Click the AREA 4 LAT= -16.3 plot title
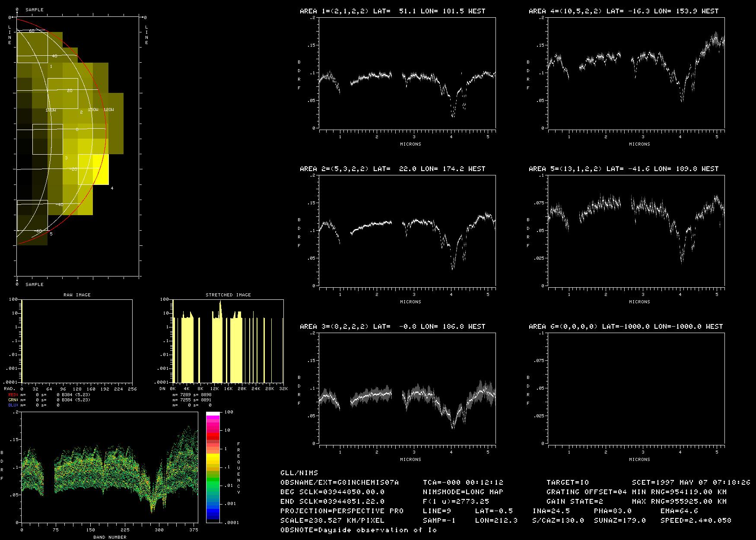Image resolution: width=756 pixels, height=540 pixels. point(623,11)
